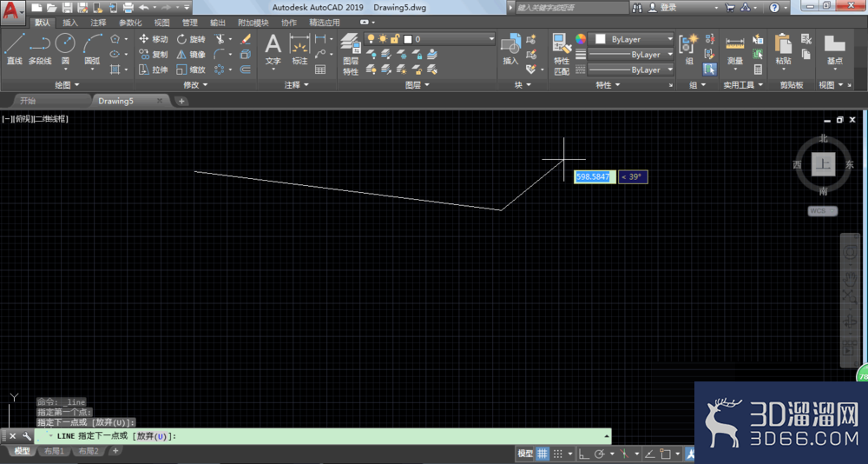Image resolution: width=868 pixels, height=464 pixels.
Task: Click the white layer color swatch
Action: pos(408,39)
